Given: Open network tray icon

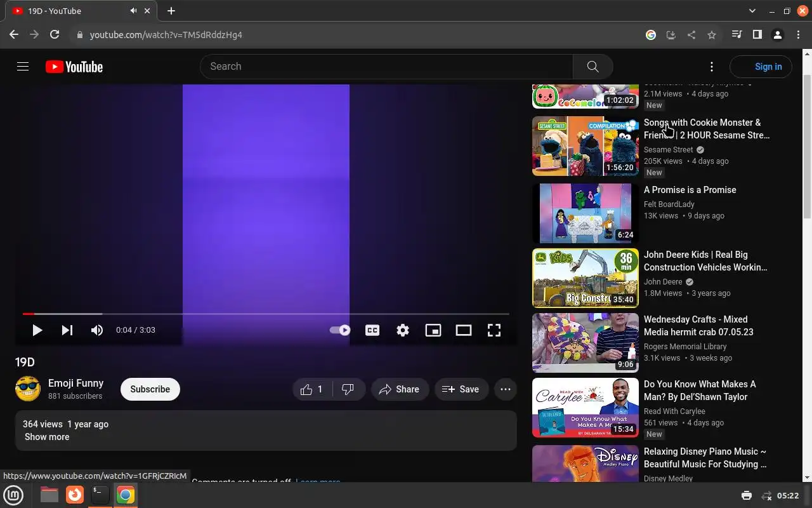Looking at the screenshot, I should pos(766,495).
